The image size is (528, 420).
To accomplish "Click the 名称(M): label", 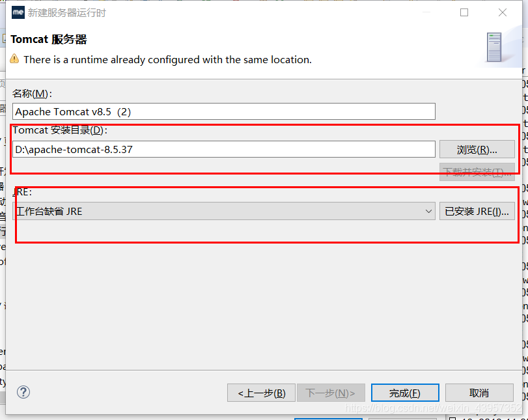I will (x=33, y=94).
